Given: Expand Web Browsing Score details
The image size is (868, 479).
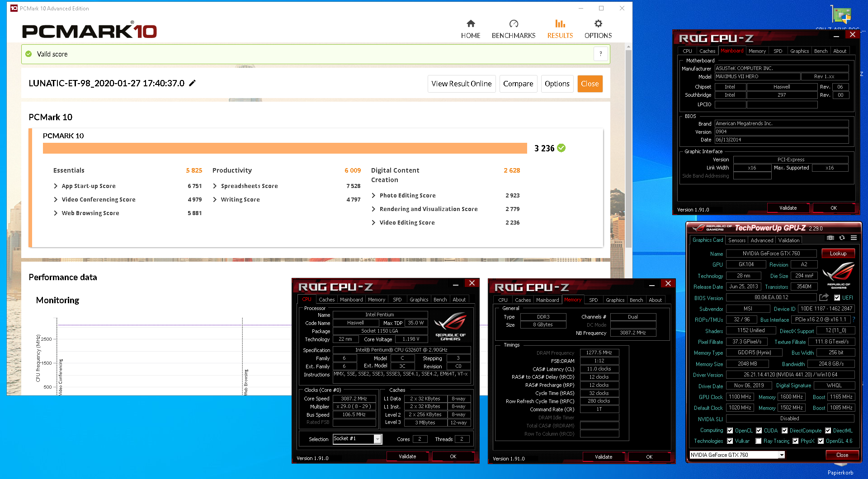Looking at the screenshot, I should pyautogui.click(x=56, y=213).
